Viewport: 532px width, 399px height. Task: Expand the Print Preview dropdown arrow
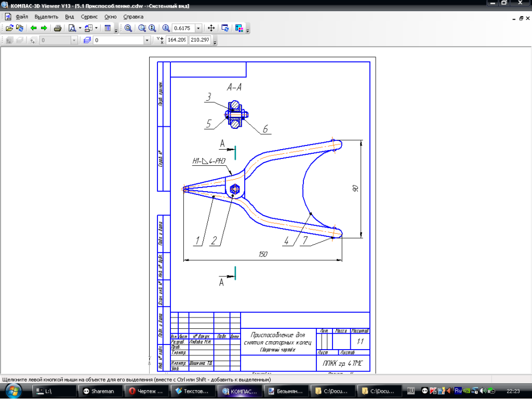[x=79, y=28]
